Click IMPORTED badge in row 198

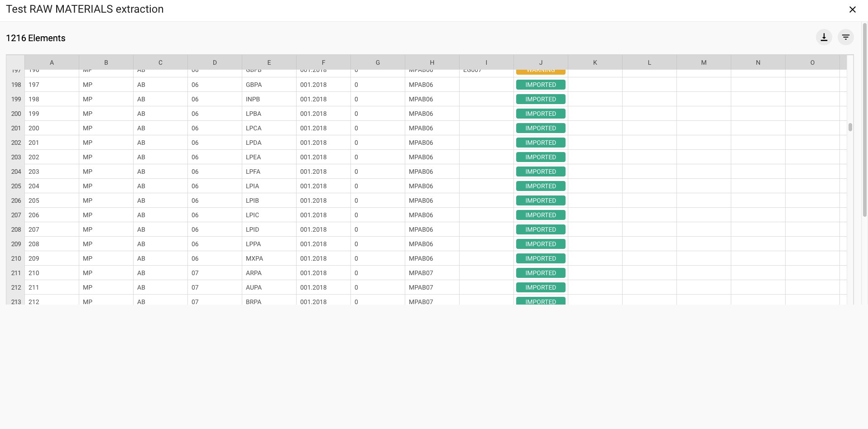click(x=541, y=85)
